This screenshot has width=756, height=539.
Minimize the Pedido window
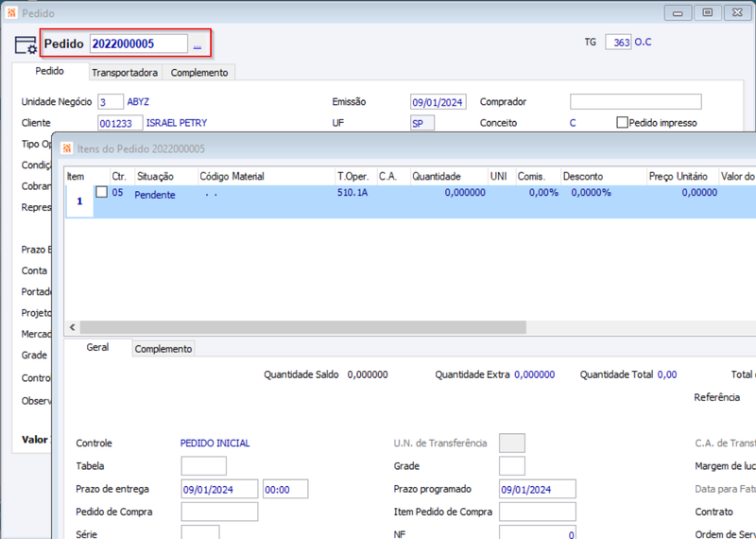[678, 13]
